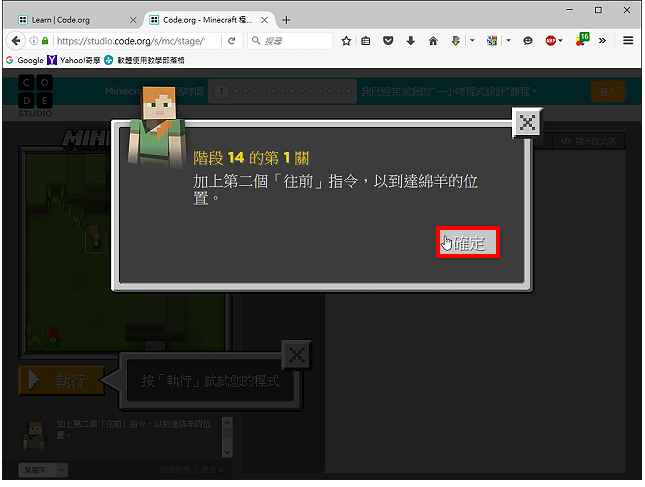Open the bookmarks list icon
Viewport: 645px width, 487px height.
[366, 41]
